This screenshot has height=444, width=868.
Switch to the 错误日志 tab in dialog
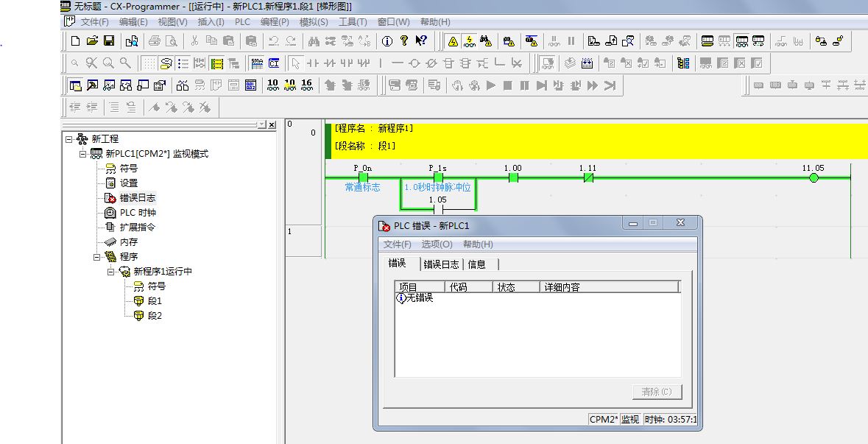click(441, 264)
